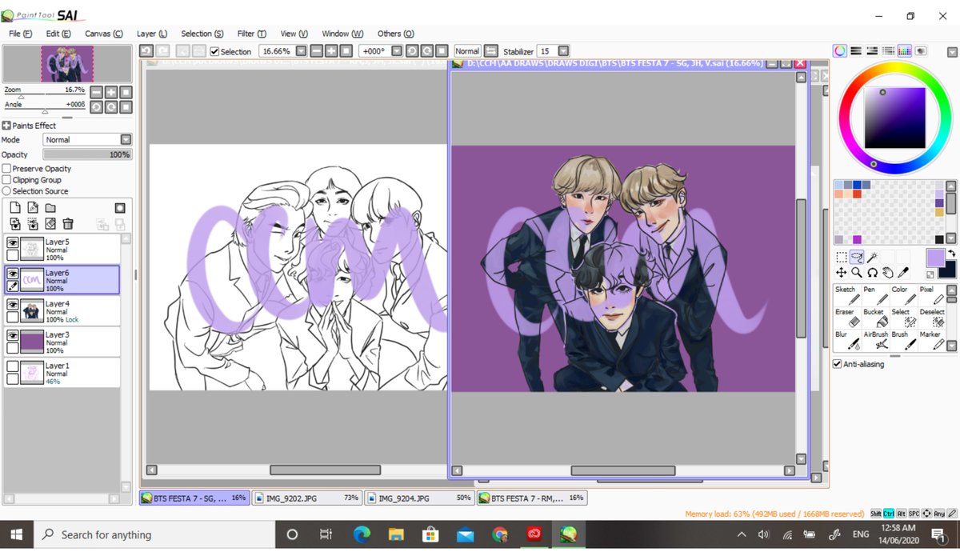
Task: Expand the Paints Effect section
Action: point(6,126)
